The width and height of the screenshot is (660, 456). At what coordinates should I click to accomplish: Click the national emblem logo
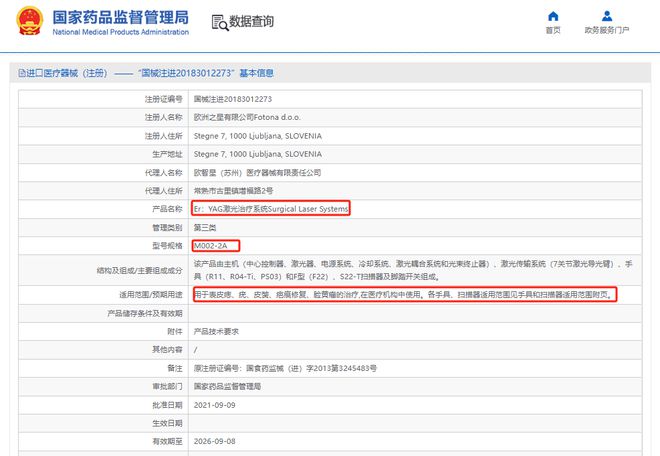[x=29, y=21]
